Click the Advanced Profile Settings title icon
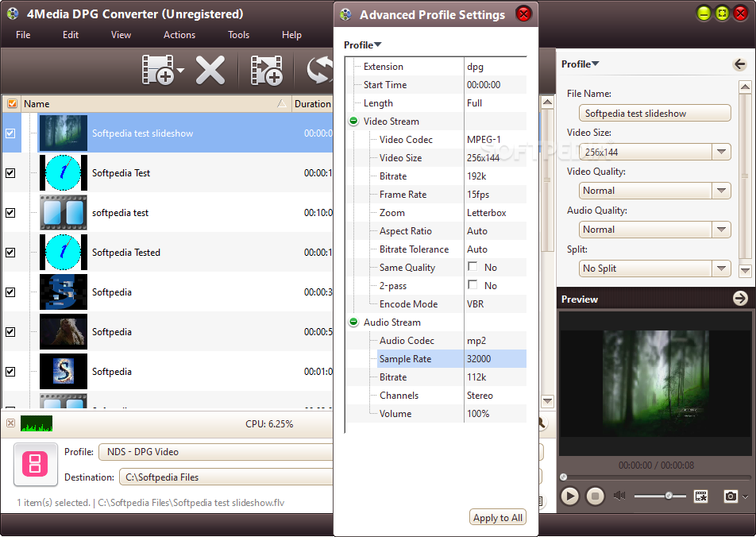The height and width of the screenshot is (537, 756). (x=345, y=14)
